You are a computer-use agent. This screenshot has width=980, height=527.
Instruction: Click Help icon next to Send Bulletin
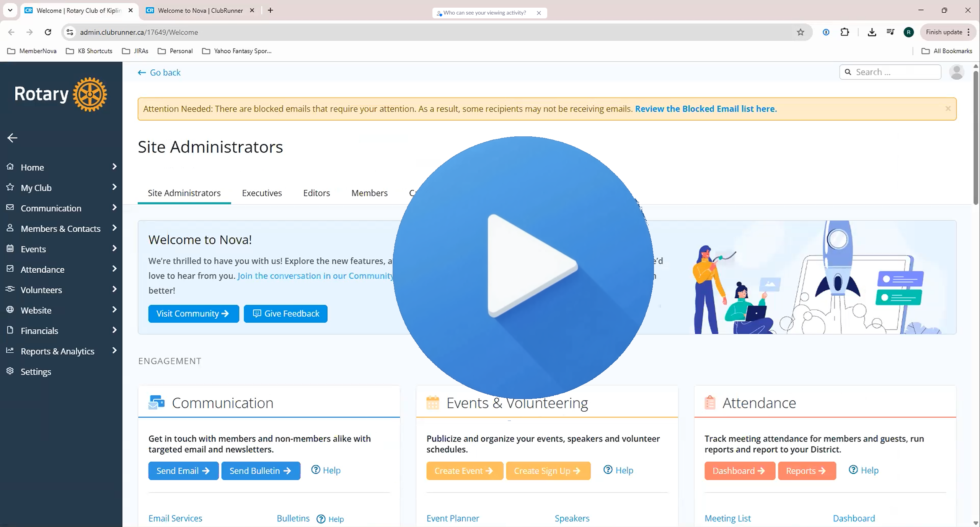coord(316,470)
